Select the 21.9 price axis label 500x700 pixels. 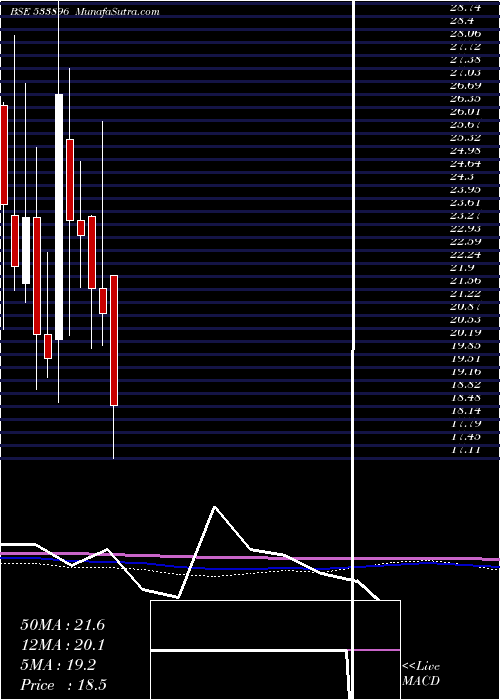coord(462,267)
